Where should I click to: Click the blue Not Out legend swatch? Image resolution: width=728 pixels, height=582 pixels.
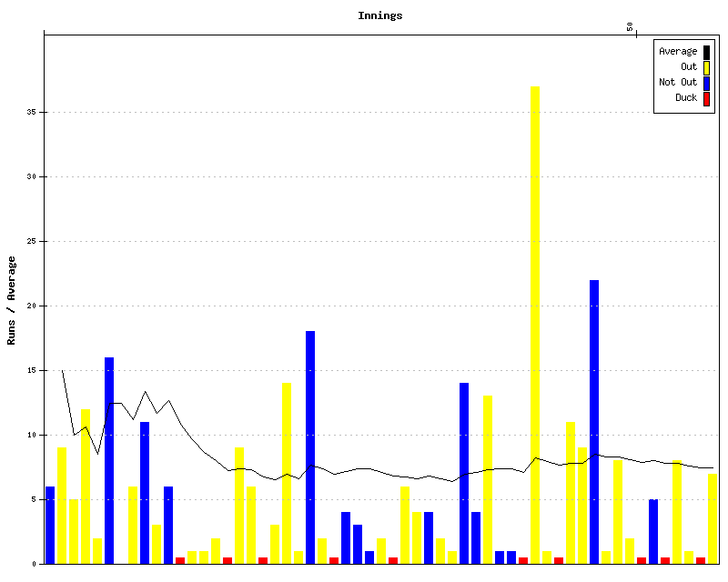coord(706,83)
